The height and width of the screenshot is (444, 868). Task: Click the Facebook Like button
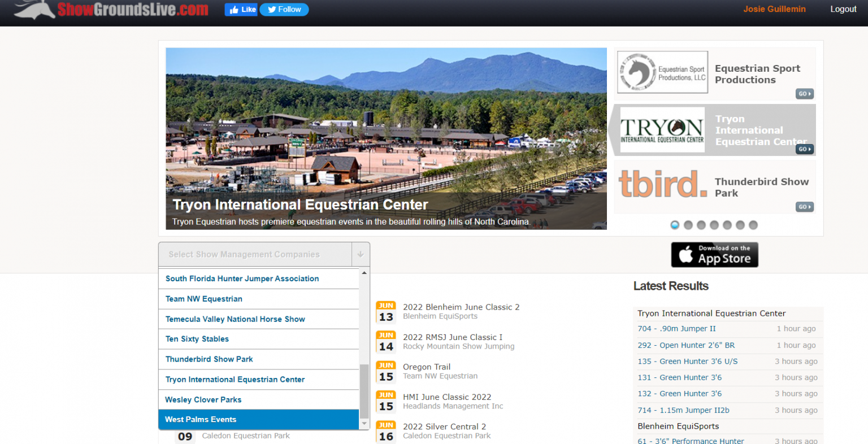coord(241,10)
